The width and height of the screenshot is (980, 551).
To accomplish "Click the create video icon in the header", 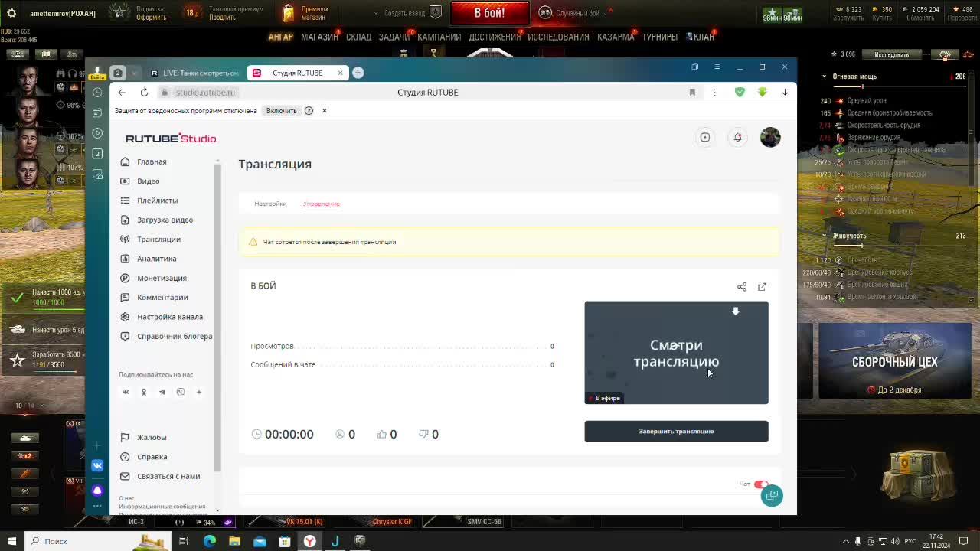I will [704, 138].
